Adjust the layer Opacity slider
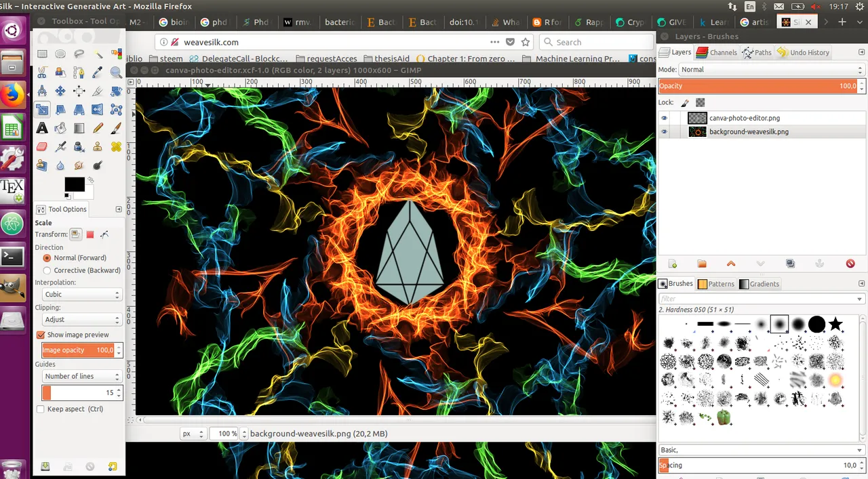 click(x=758, y=86)
